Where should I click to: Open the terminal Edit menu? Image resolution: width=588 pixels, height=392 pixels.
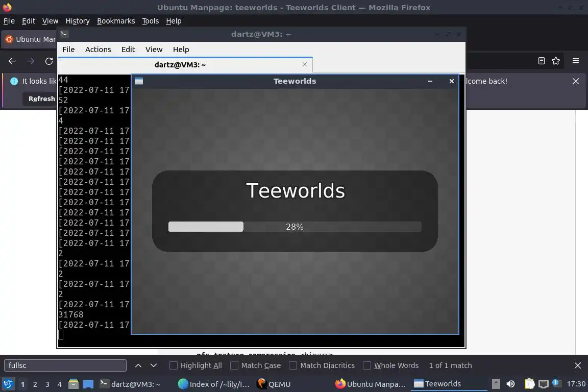(128, 50)
